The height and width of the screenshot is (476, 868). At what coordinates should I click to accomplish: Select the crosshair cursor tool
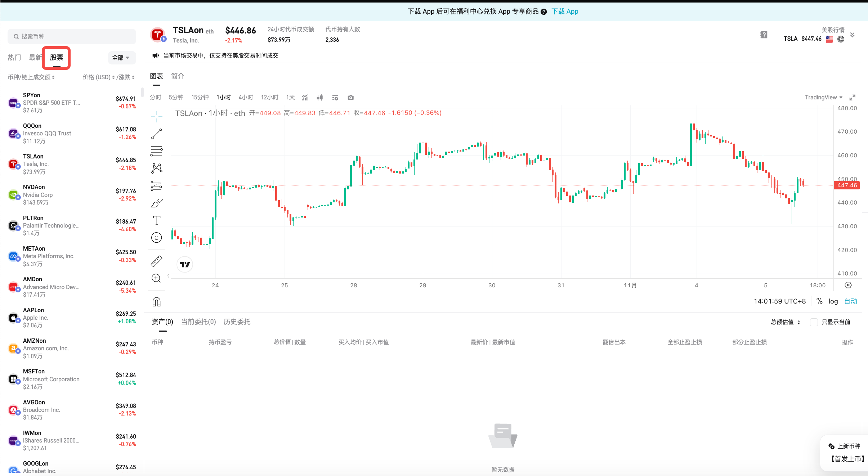tap(156, 116)
